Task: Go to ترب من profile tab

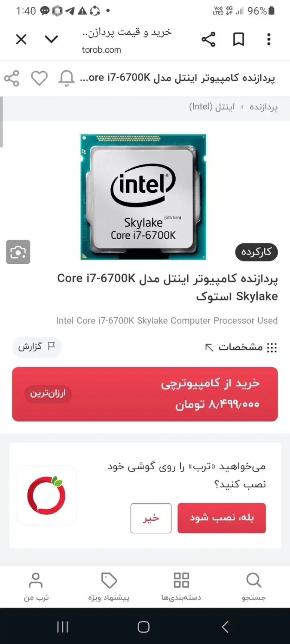Action: pos(36,587)
